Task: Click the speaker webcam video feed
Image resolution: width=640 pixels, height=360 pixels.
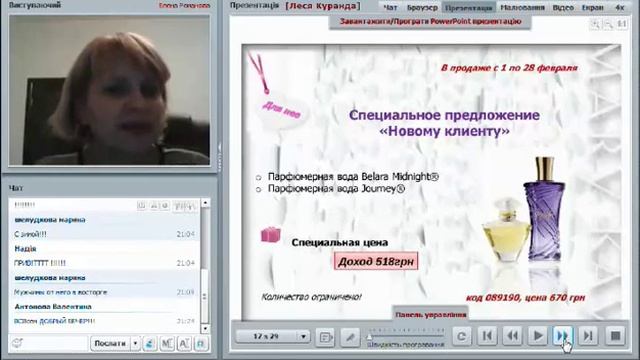Action: point(109,90)
